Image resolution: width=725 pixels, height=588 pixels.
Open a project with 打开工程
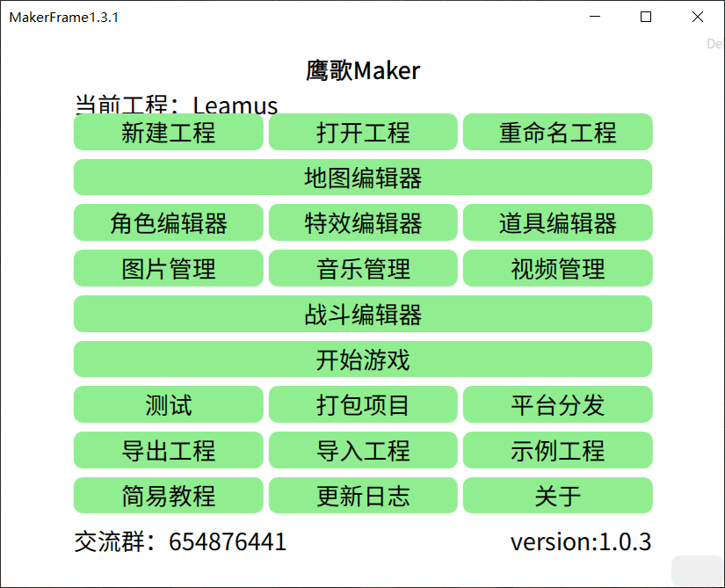click(363, 132)
